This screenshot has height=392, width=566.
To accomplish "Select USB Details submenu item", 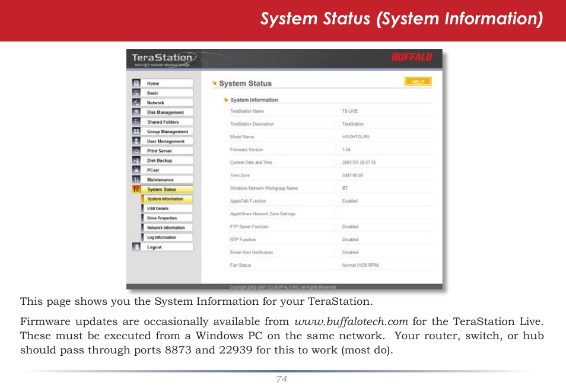I will [167, 208].
